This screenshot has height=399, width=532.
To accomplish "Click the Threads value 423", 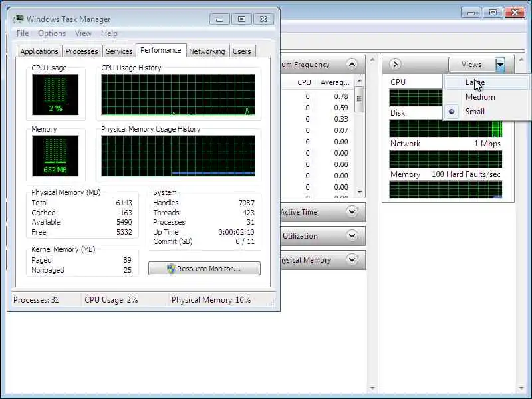I will pyautogui.click(x=248, y=213).
